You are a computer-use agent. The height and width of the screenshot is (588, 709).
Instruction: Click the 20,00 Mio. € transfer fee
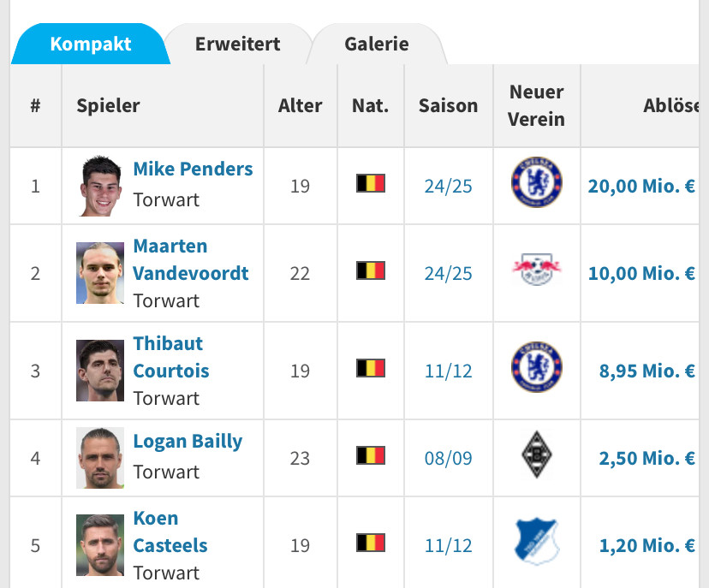pyautogui.click(x=640, y=186)
